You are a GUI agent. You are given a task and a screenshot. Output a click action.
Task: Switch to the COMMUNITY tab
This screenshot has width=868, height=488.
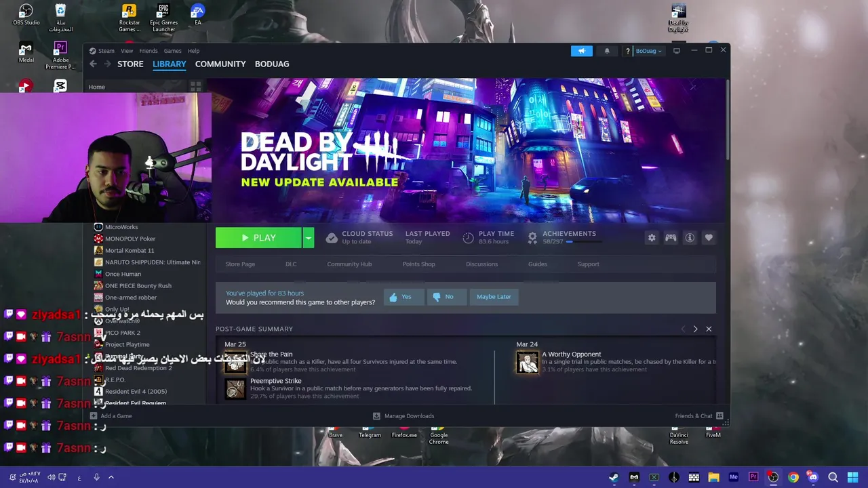(x=220, y=64)
